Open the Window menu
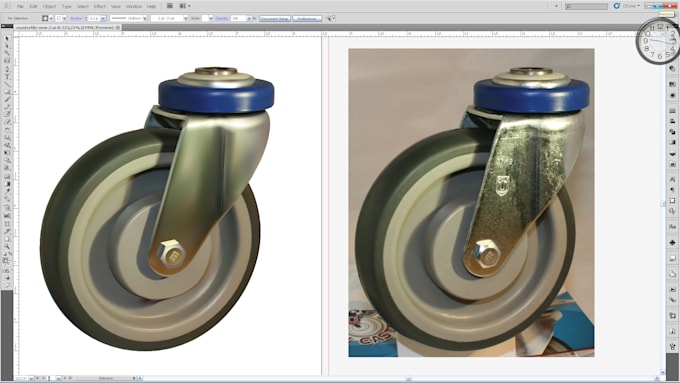Image resolution: width=680 pixels, height=383 pixels. click(134, 6)
